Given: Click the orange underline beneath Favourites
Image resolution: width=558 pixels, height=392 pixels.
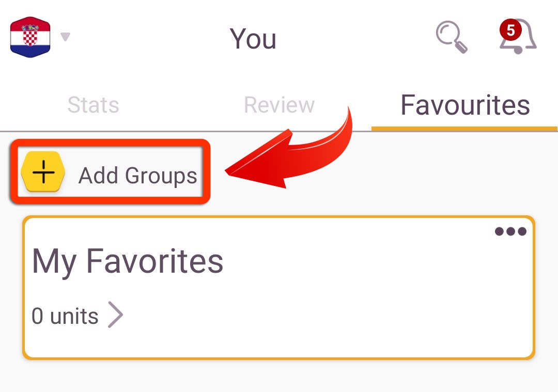Looking at the screenshot, I should [x=464, y=129].
